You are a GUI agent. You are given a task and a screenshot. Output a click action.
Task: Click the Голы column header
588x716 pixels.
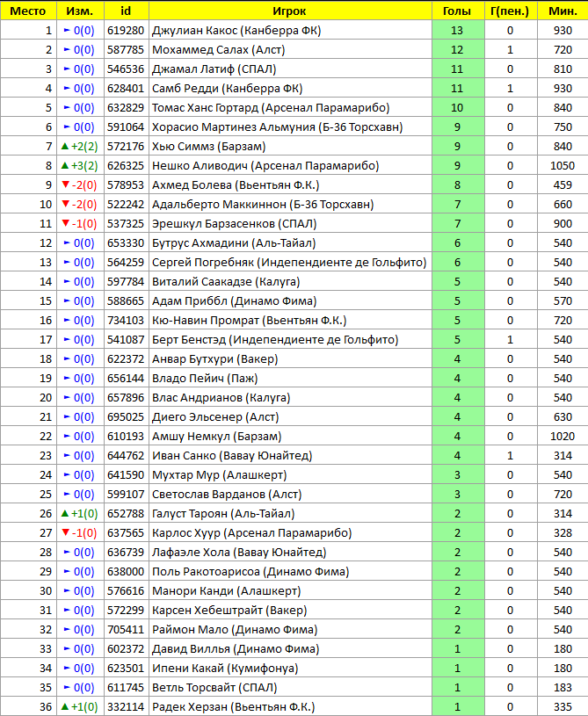click(458, 11)
